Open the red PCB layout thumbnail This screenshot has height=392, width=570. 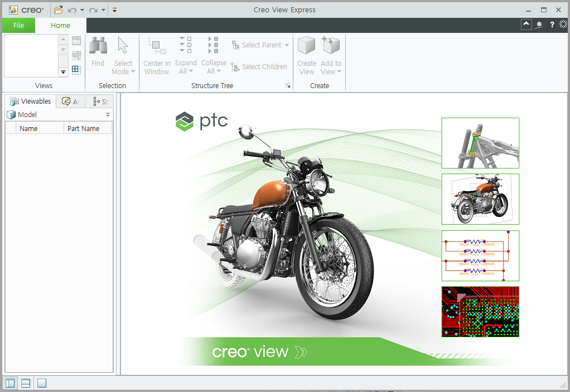480,312
